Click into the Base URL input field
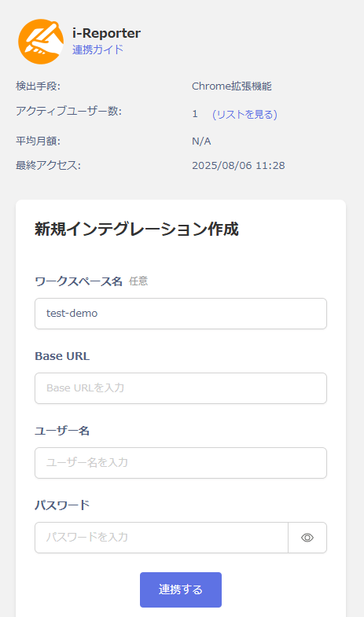Screen dimensions: 364x617 pos(181,388)
